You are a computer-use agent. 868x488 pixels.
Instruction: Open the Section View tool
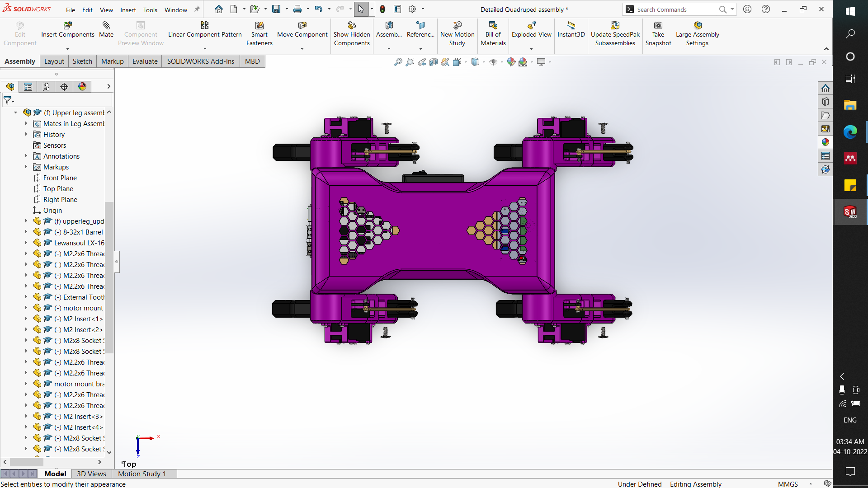click(433, 62)
